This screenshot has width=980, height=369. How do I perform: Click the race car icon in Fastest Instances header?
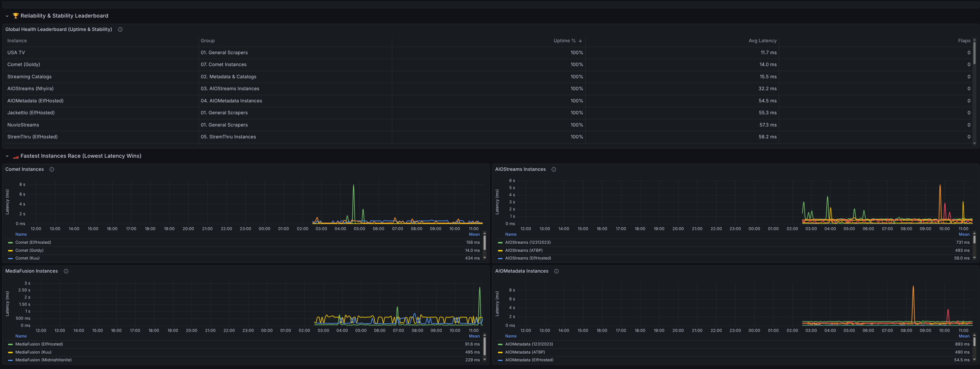pos(15,156)
